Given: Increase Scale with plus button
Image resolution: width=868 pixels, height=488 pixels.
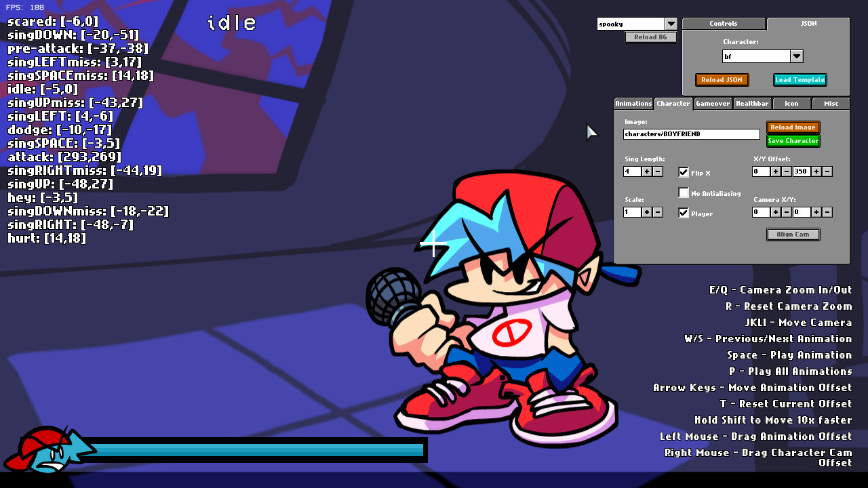Looking at the screenshot, I should [x=647, y=212].
